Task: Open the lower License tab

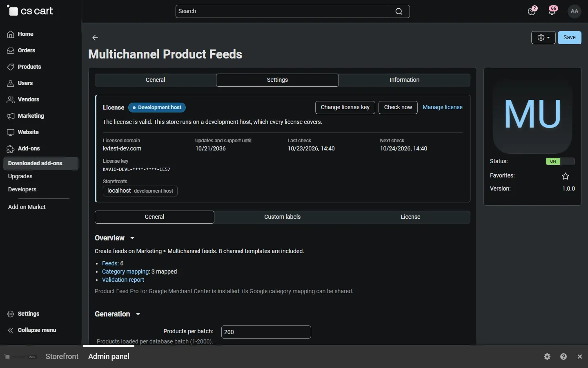Action: click(410, 217)
